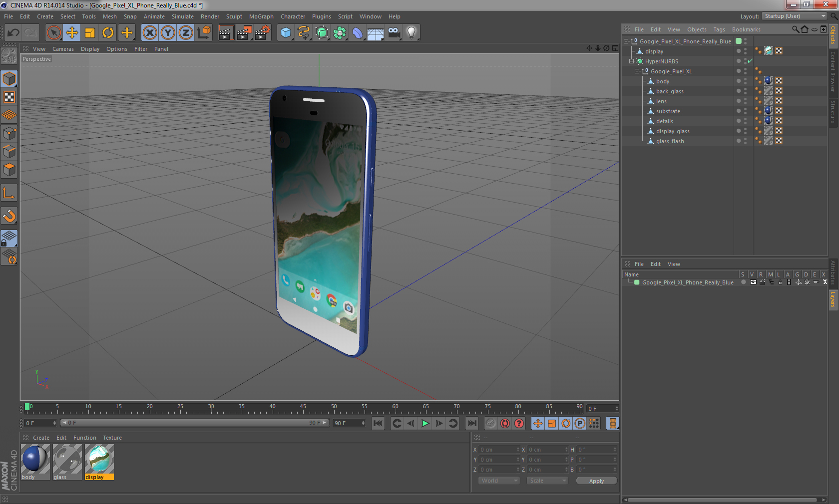839x504 pixels.
Task: Toggle visibility dot for body object
Action: 739,80
